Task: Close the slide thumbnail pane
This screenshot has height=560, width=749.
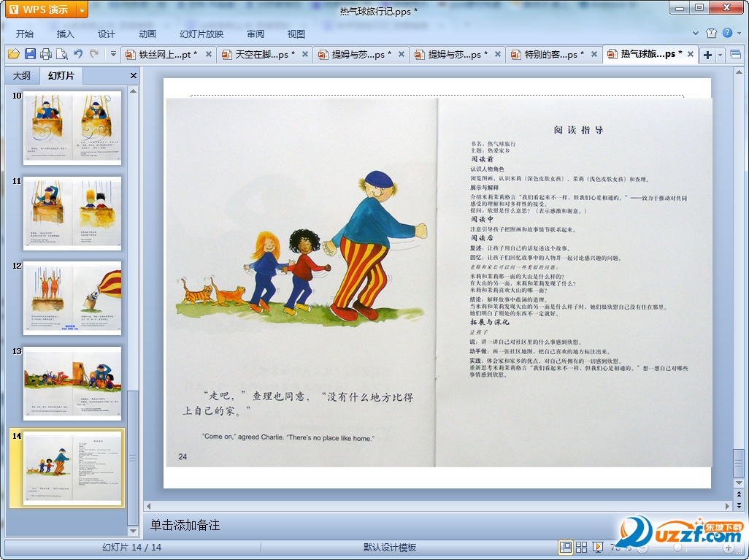Action: click(134, 75)
